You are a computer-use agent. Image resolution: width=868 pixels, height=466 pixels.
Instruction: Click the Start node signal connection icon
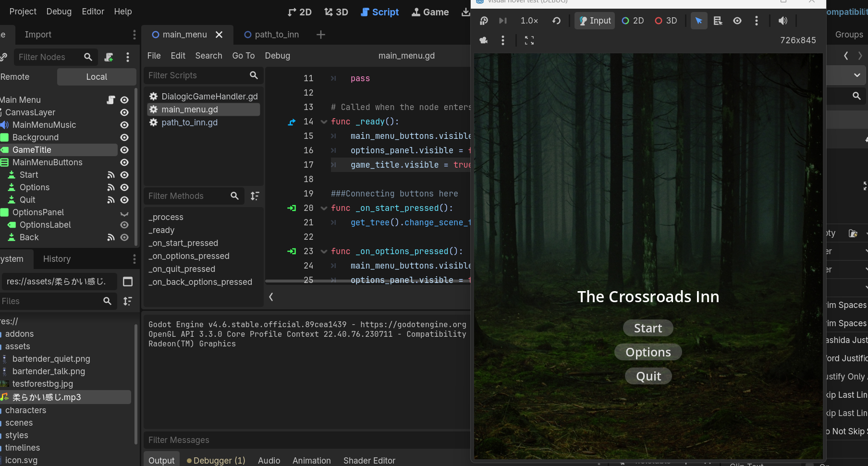coord(111,175)
